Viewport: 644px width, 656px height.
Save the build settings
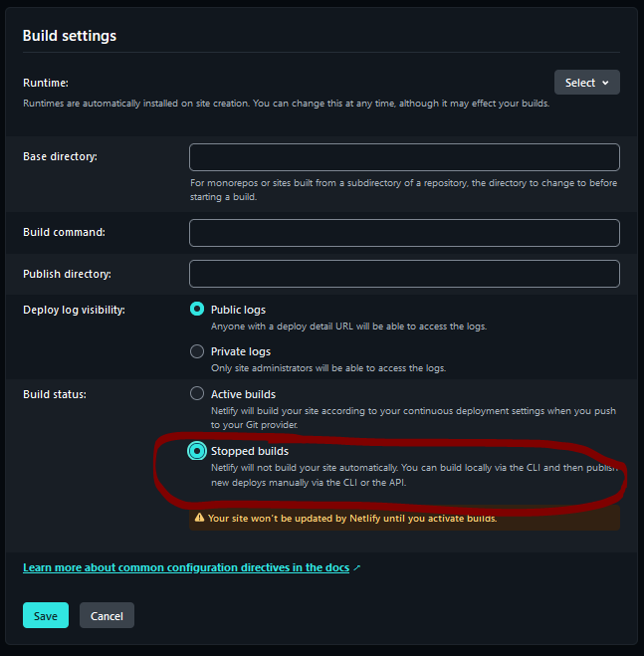46,615
